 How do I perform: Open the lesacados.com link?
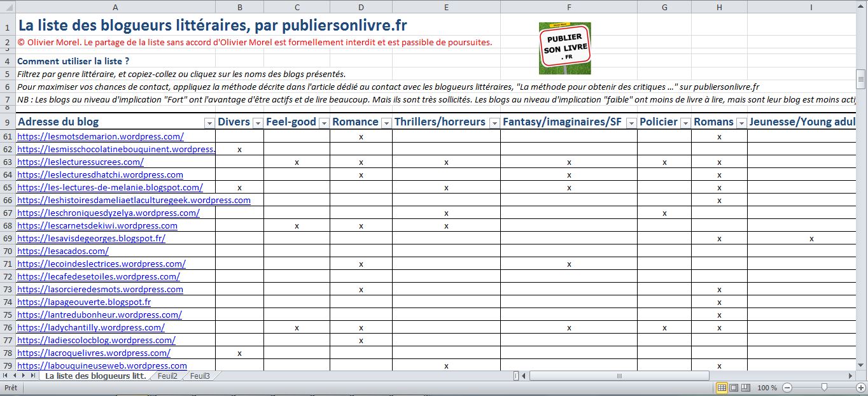63,251
